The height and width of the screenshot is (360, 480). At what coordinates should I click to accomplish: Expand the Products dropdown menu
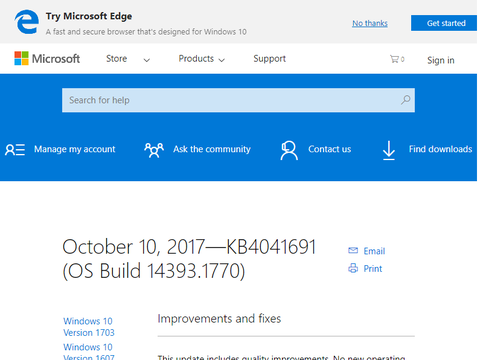[x=201, y=59]
